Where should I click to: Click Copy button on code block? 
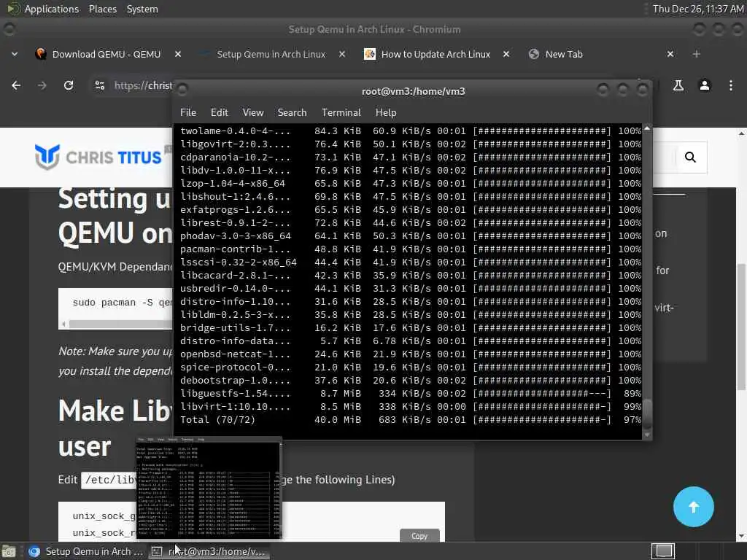click(419, 536)
